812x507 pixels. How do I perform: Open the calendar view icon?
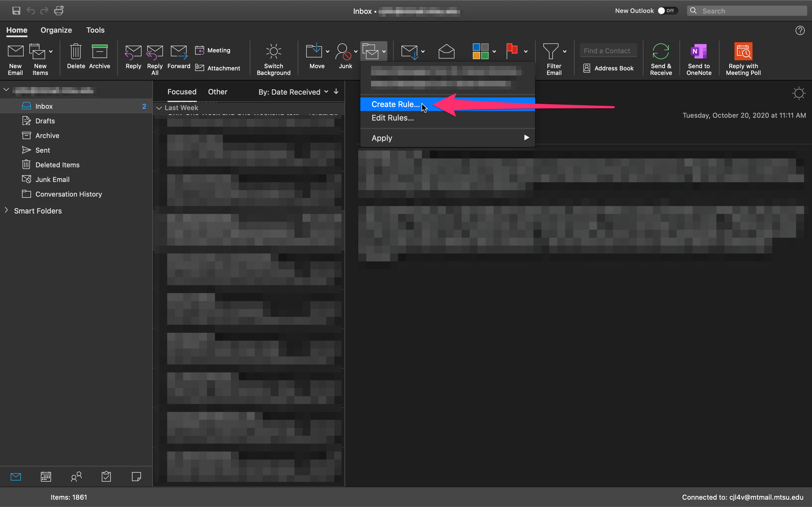tap(46, 477)
